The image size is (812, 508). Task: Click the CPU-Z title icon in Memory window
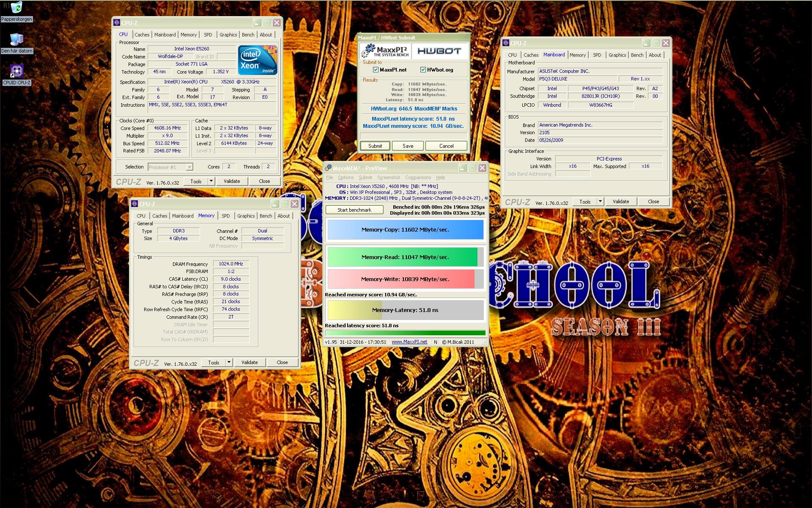tap(135, 204)
